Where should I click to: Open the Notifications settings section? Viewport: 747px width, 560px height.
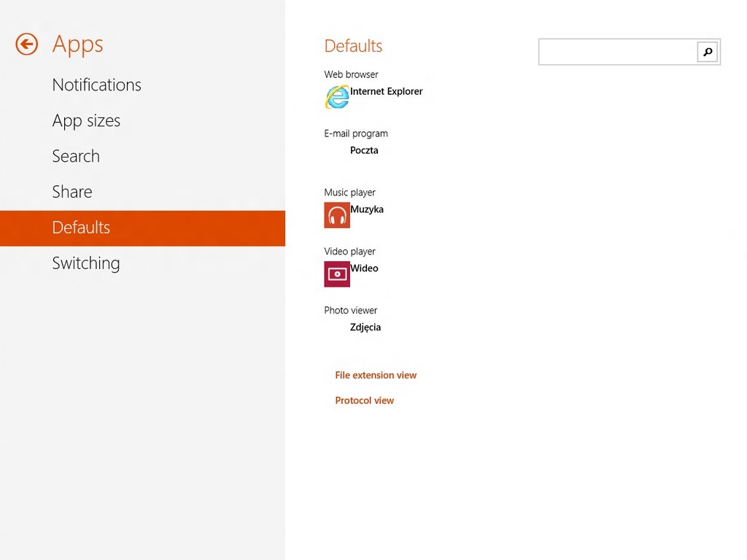click(x=96, y=85)
